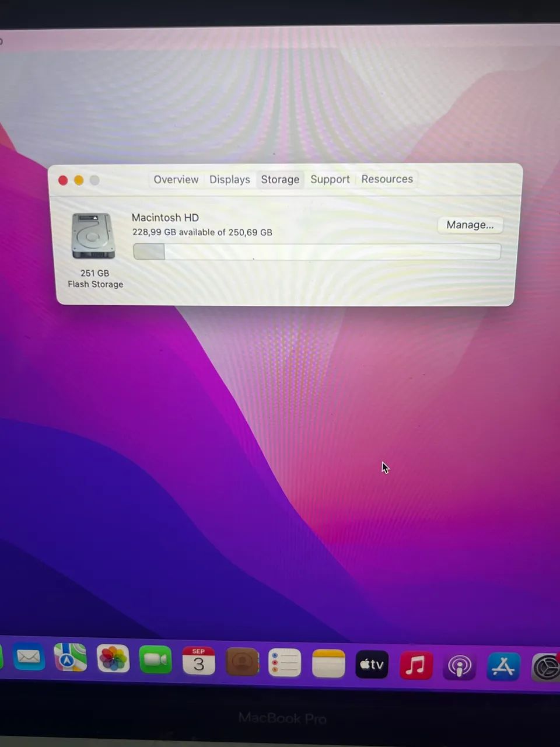Click the Macintosh HD volume name
560x747 pixels.
pyautogui.click(x=165, y=218)
